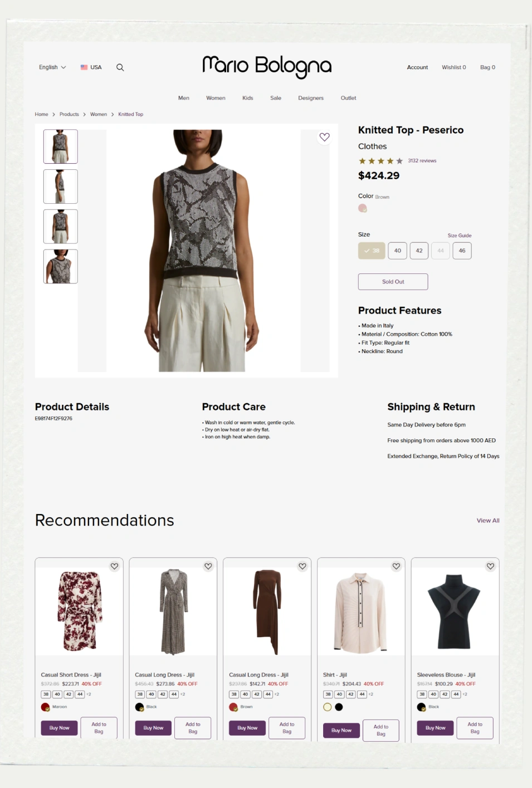Click Buy Now for Sleeveless Blouse

(436, 728)
